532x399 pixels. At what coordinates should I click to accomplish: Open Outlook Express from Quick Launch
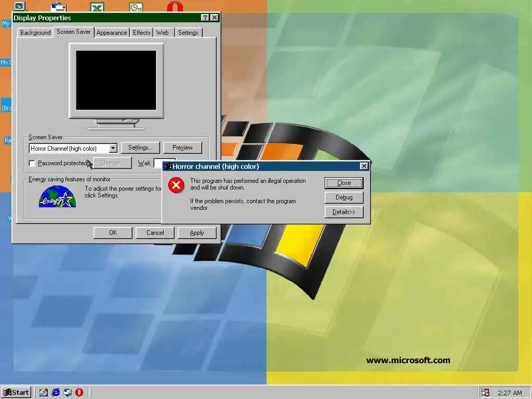coord(68,393)
